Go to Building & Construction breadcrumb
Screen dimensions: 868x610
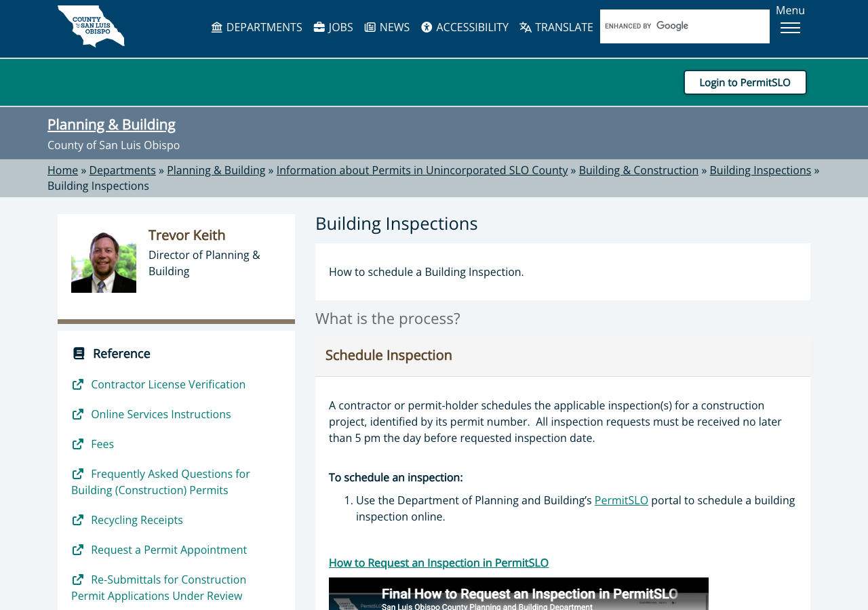(x=639, y=170)
